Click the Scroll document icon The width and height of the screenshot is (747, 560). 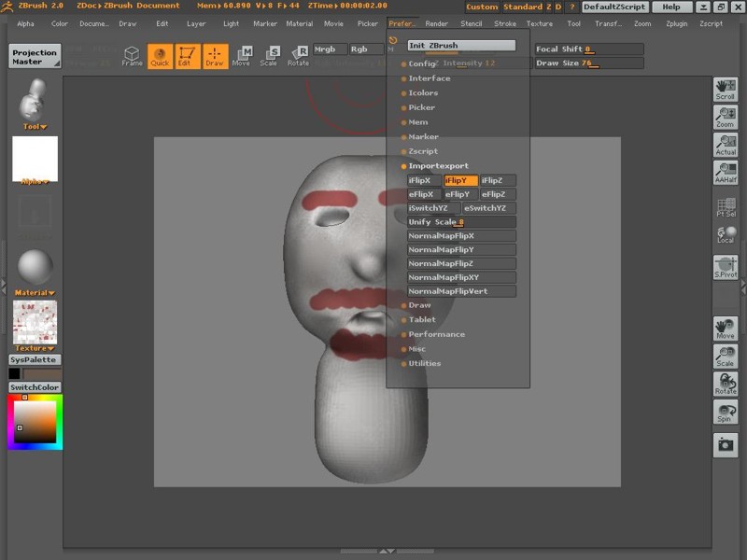(x=726, y=90)
